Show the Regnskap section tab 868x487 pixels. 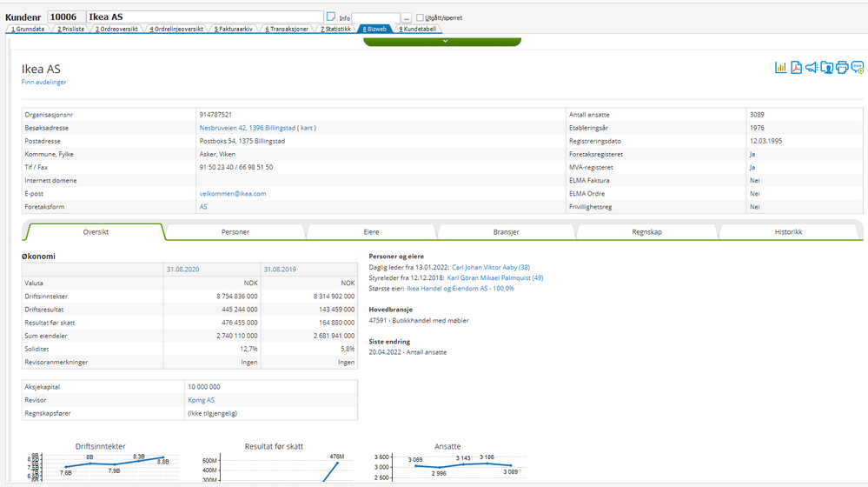[646, 232]
